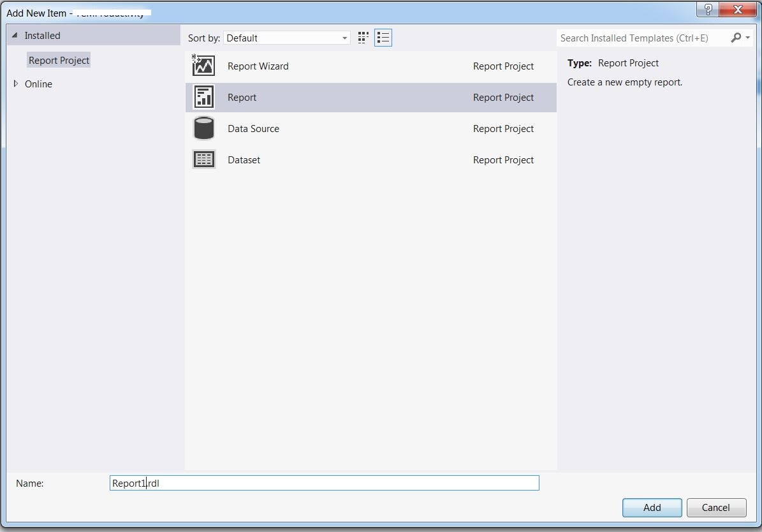Expand the Online tree node
The width and height of the screenshot is (762, 532).
16,84
